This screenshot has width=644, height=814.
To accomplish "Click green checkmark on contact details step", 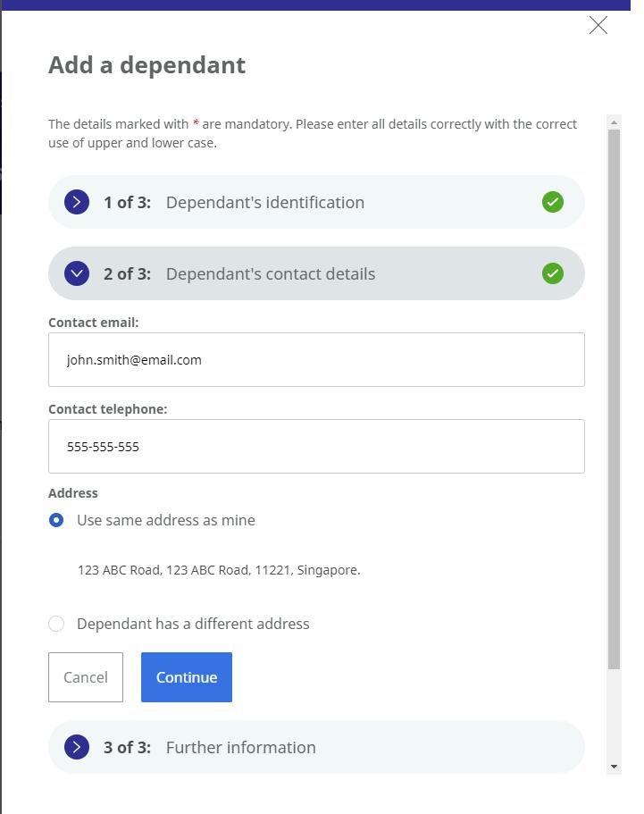I will click(553, 273).
